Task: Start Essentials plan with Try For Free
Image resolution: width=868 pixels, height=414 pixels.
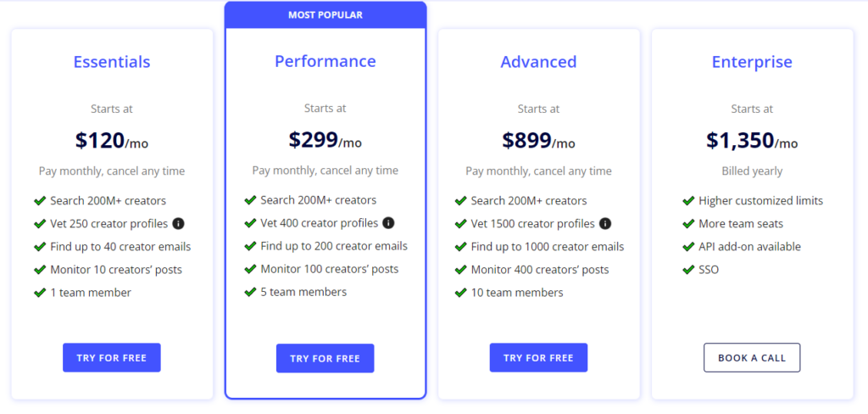Action: pyautogui.click(x=112, y=357)
